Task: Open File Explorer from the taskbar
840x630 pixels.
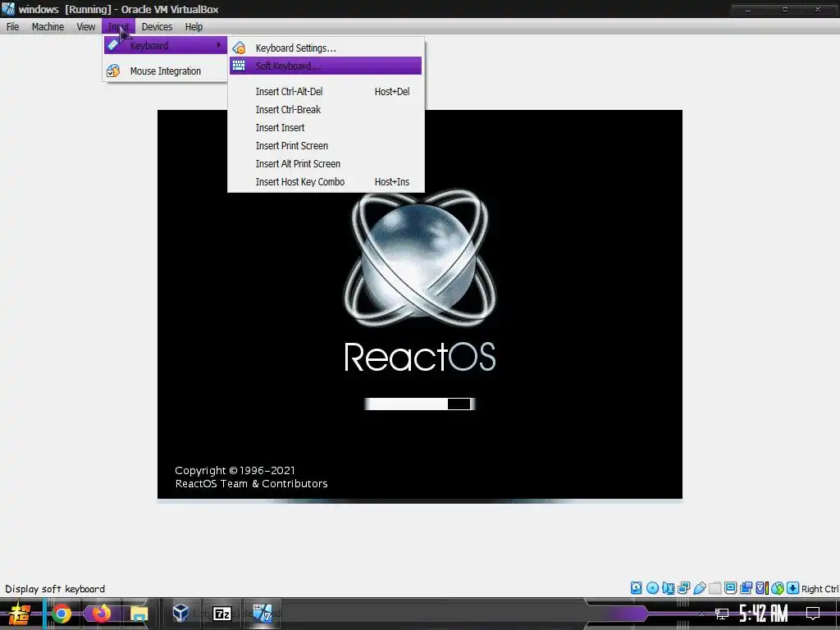Action: point(139,614)
